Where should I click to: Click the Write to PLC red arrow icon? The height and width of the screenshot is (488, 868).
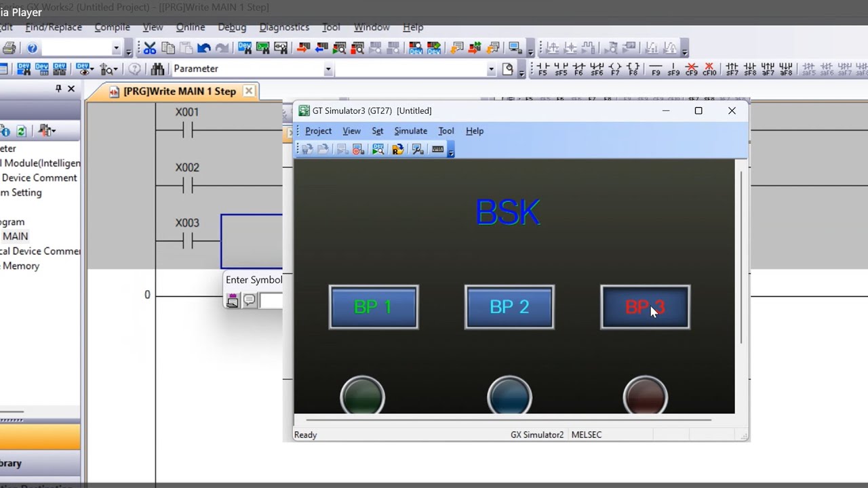coord(303,48)
